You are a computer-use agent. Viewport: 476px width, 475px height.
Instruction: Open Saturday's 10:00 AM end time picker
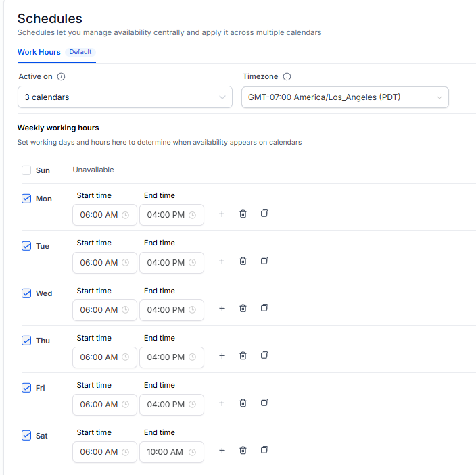pyautogui.click(x=172, y=452)
